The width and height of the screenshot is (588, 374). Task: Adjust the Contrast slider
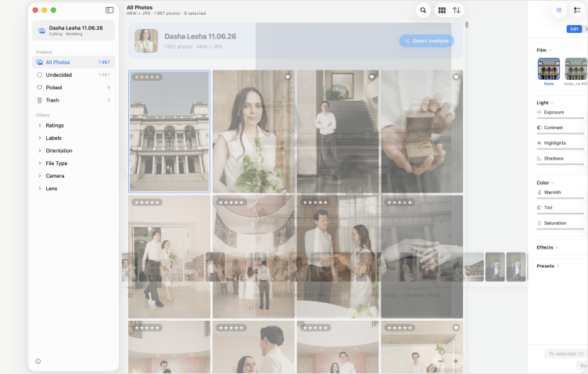click(x=560, y=134)
